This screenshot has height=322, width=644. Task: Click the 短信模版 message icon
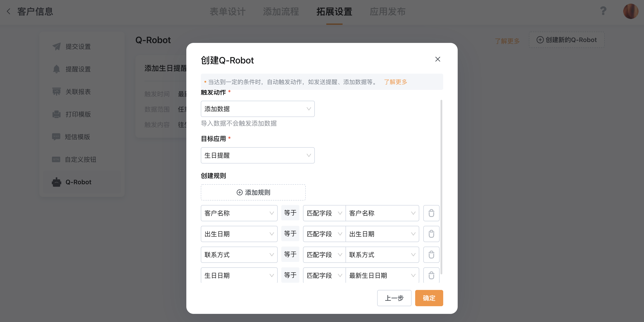(56, 137)
